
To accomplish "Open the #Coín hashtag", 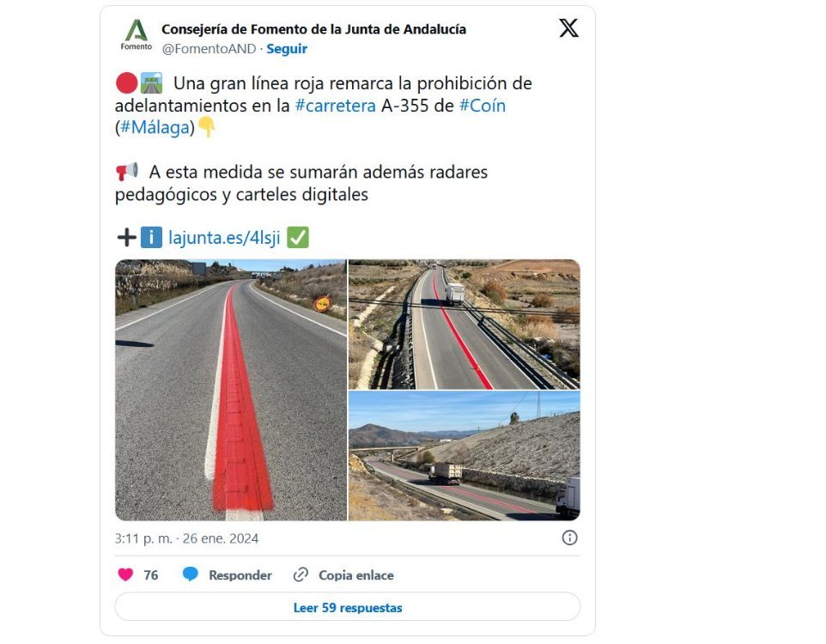I will coord(482,106).
